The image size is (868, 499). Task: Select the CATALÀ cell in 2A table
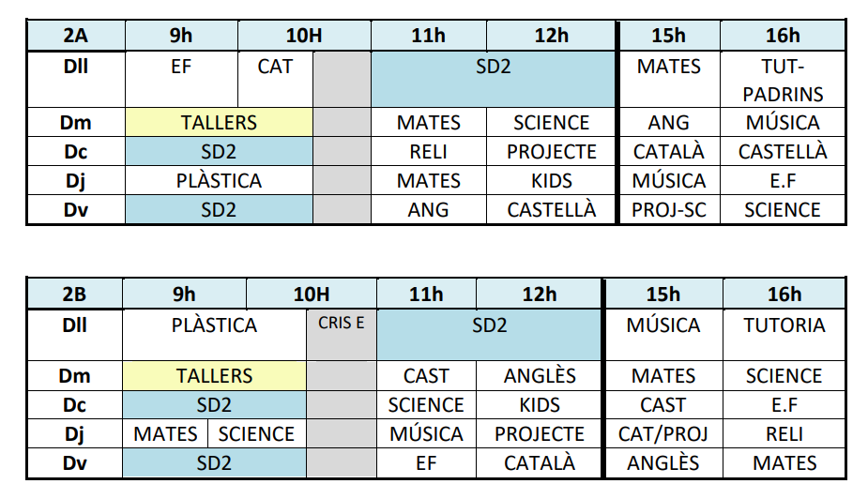tap(668, 152)
